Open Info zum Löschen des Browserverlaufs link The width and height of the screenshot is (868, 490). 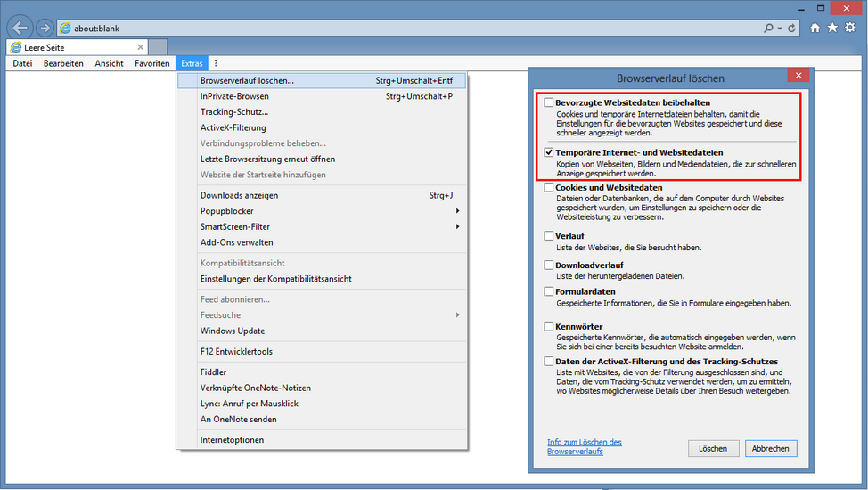pos(584,447)
